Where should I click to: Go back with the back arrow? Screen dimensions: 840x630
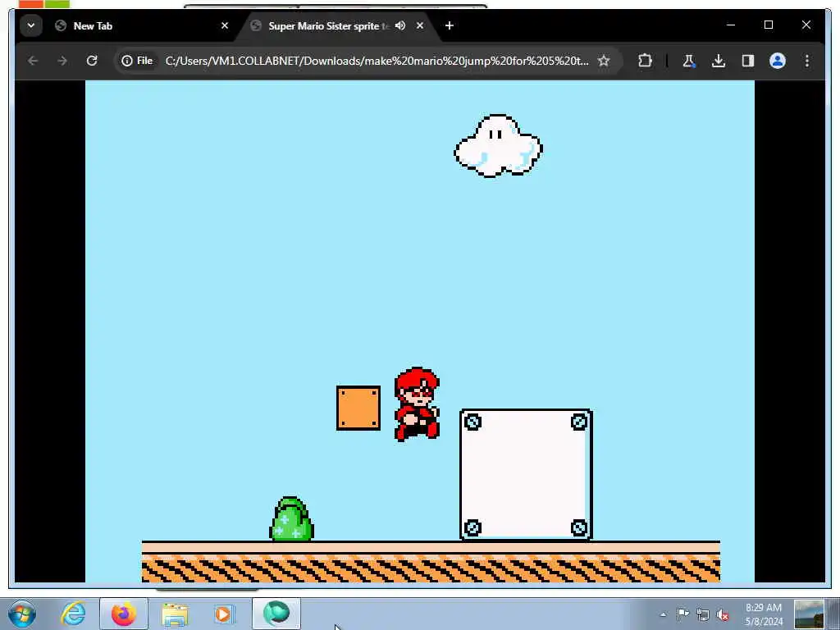pos(33,61)
